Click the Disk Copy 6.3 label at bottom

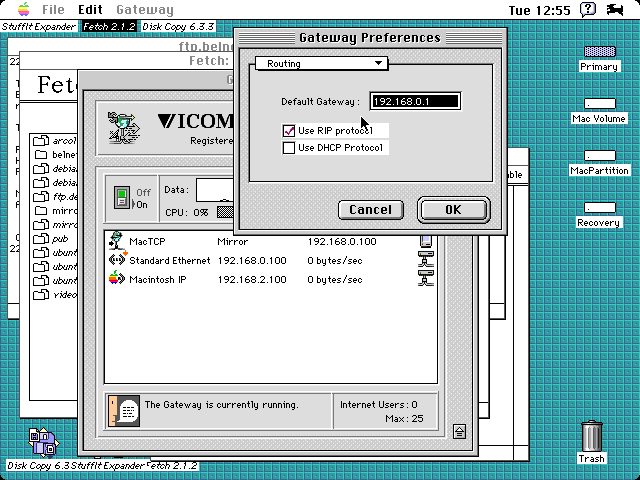(39, 466)
